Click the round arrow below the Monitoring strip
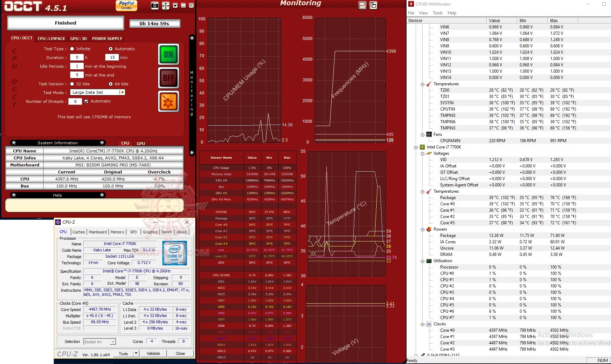 point(192,153)
